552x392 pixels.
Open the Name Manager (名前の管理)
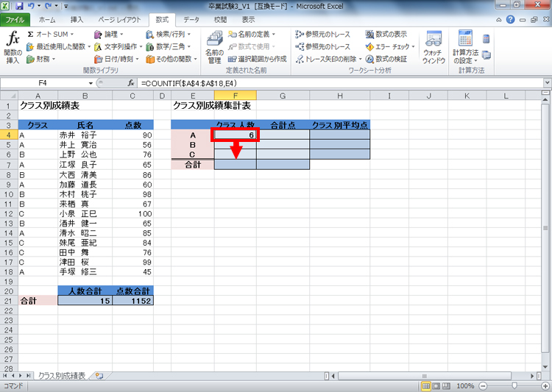pyautogui.click(x=214, y=47)
